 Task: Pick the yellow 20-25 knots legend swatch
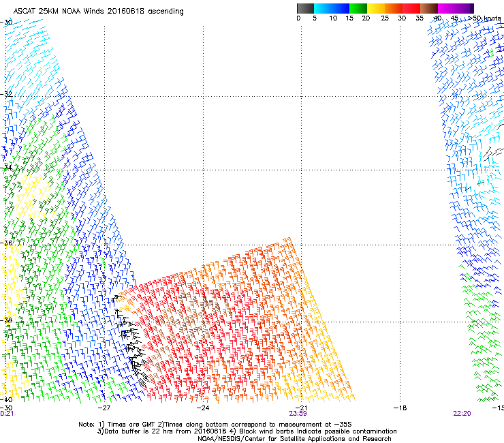point(376,8)
